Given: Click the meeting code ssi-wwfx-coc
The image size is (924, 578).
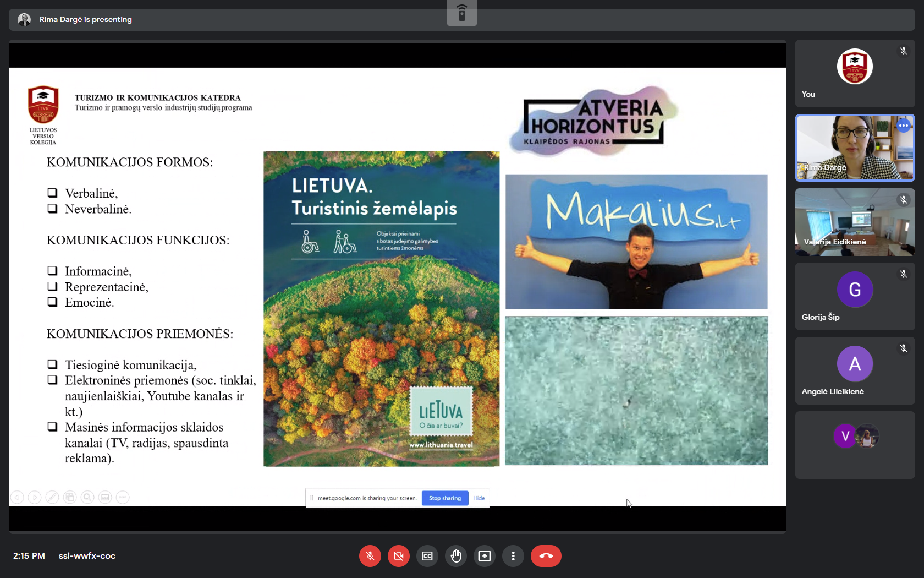Looking at the screenshot, I should pos(87,556).
